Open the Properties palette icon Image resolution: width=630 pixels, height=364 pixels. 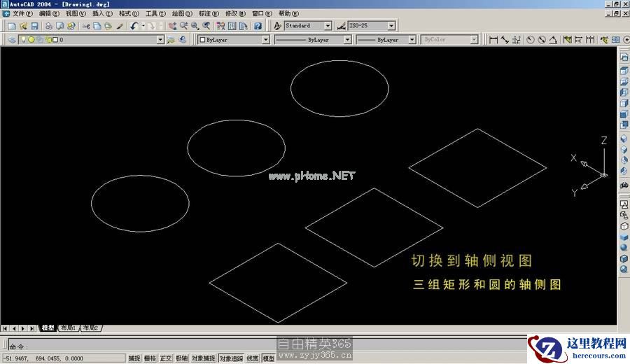(x=220, y=26)
